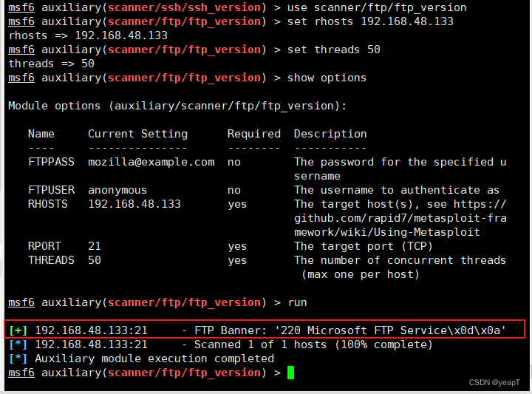Click the FTPPASS value mozilla@example.com
This screenshot has width=532, height=394.
[151, 162]
